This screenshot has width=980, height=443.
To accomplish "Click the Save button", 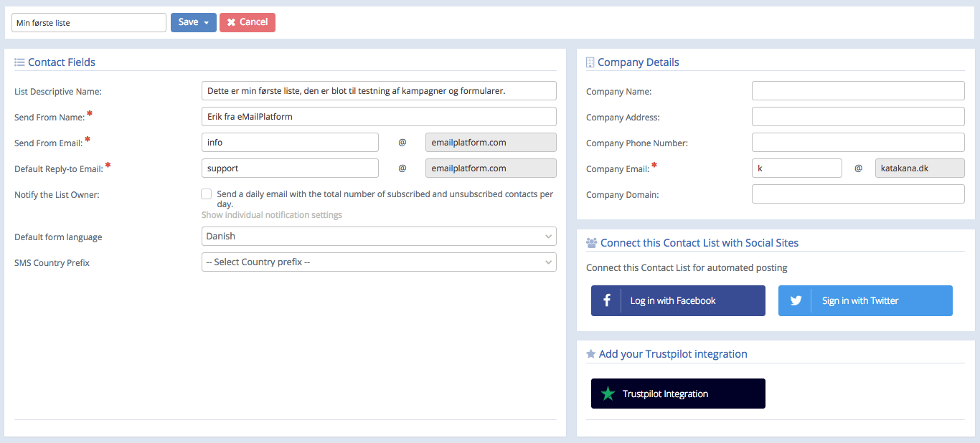I will click(193, 22).
